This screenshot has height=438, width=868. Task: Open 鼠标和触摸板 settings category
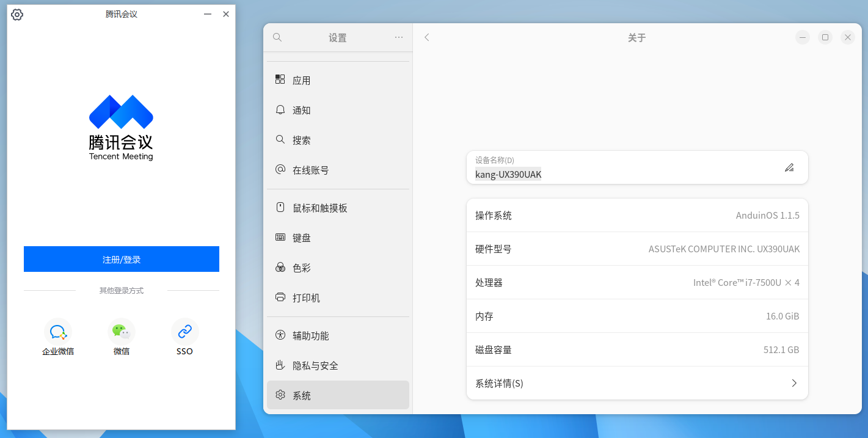[338, 208]
